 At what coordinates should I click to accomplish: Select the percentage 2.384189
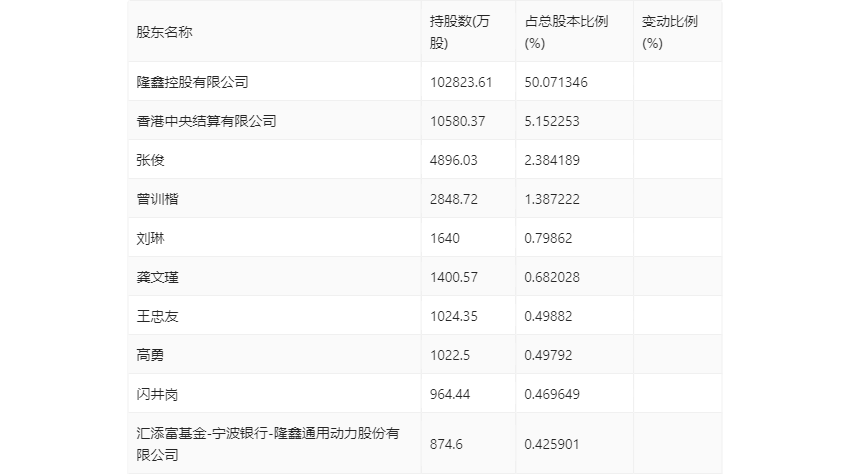[552, 160]
